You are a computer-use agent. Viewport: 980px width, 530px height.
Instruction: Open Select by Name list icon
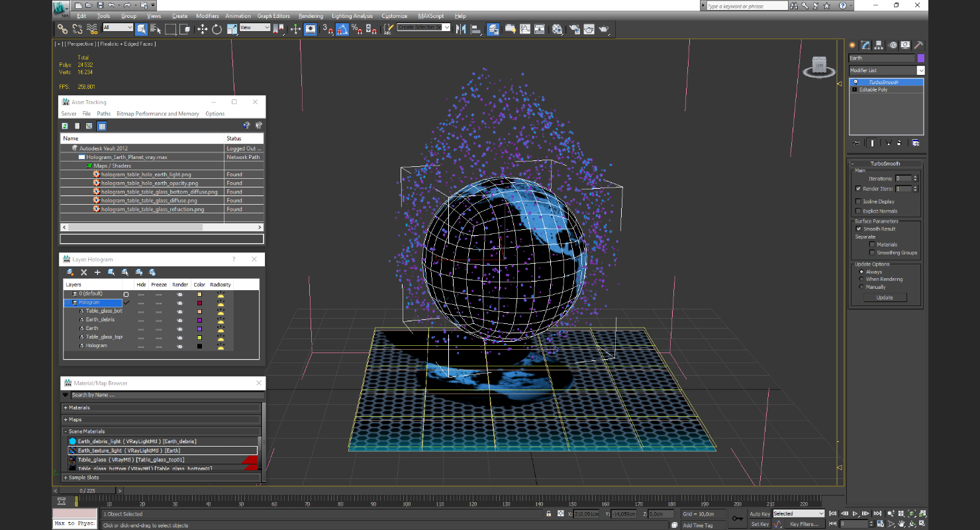pos(156,29)
